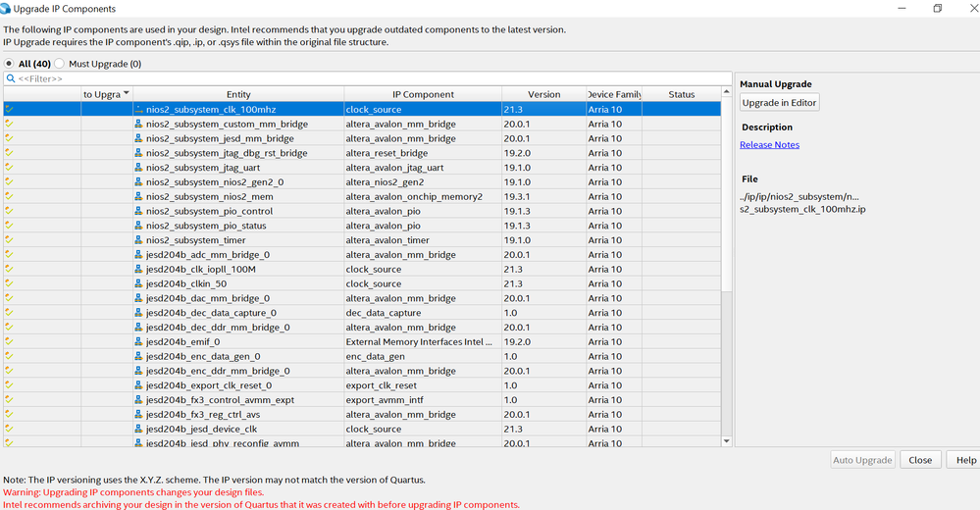Sort by the Version column header

[x=543, y=94]
